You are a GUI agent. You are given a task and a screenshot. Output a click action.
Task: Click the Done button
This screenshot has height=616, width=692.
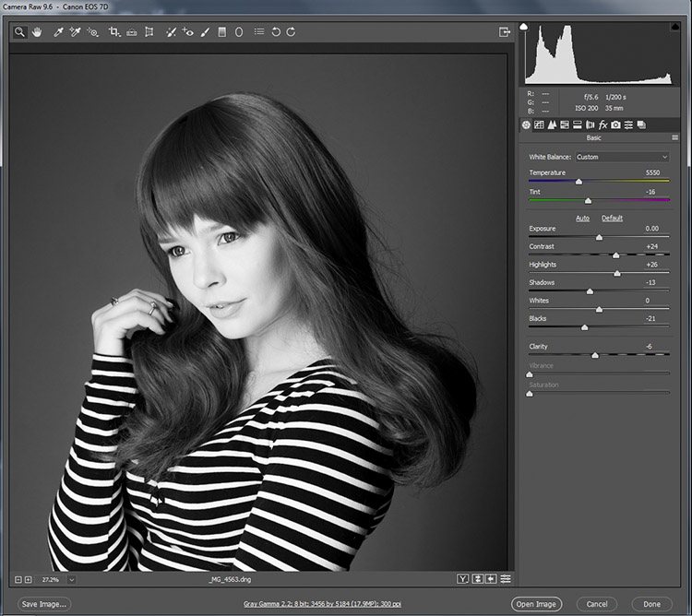(651, 604)
